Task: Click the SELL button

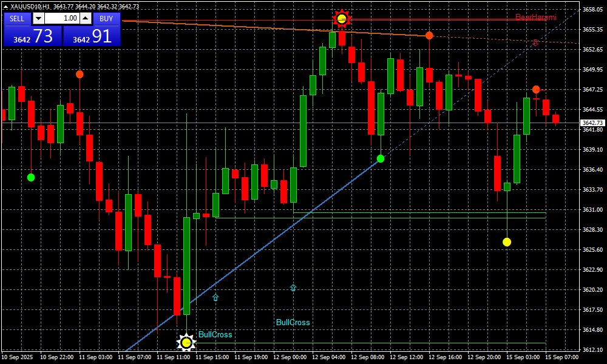Action: [17, 18]
